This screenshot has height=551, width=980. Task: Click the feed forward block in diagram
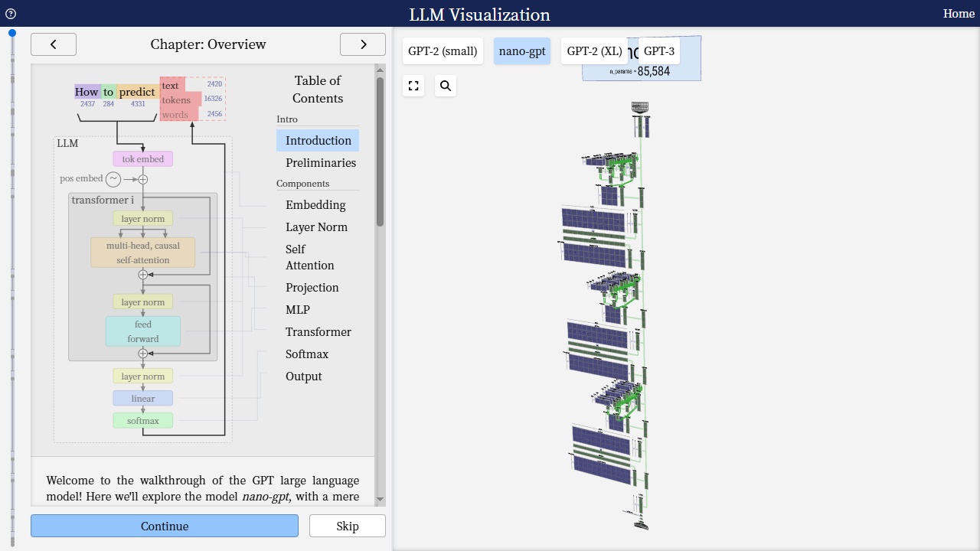point(143,331)
